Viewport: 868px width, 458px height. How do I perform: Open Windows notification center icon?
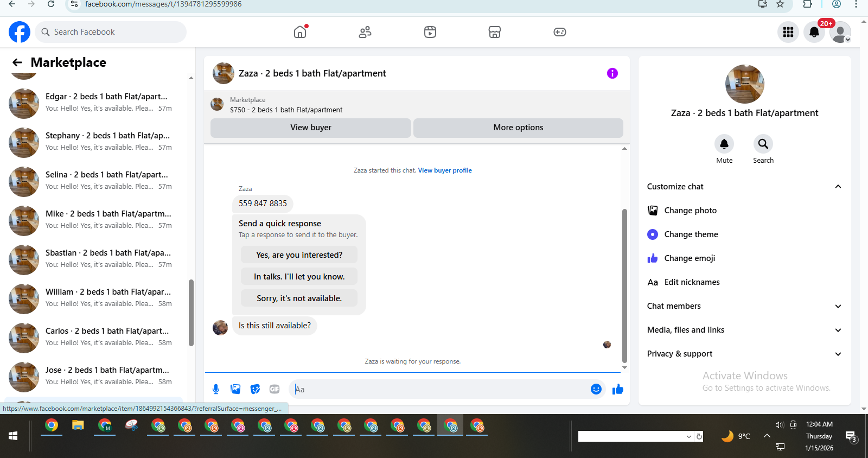(851, 436)
